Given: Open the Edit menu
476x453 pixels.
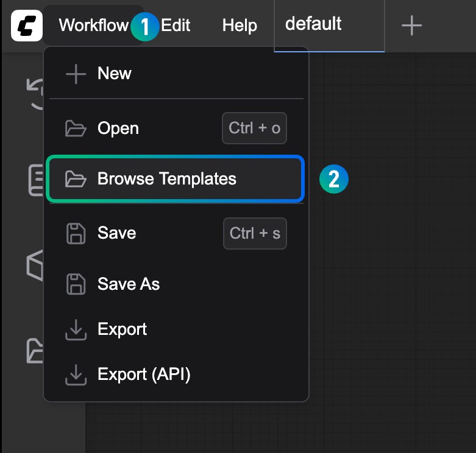Looking at the screenshot, I should (x=177, y=26).
